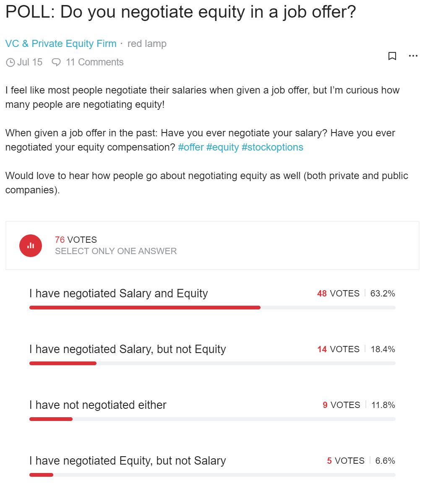Click the clock icon beside Jul 15
The width and height of the screenshot is (425, 504).
(x=10, y=62)
